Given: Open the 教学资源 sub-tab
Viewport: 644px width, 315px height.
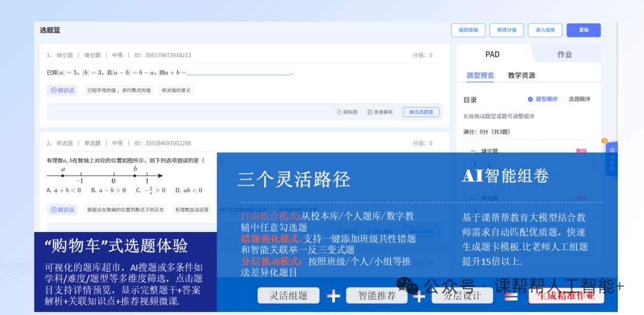Looking at the screenshot, I should 522,76.
